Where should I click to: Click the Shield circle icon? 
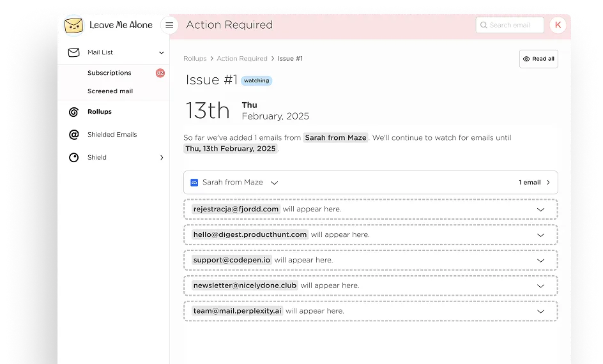(x=74, y=158)
